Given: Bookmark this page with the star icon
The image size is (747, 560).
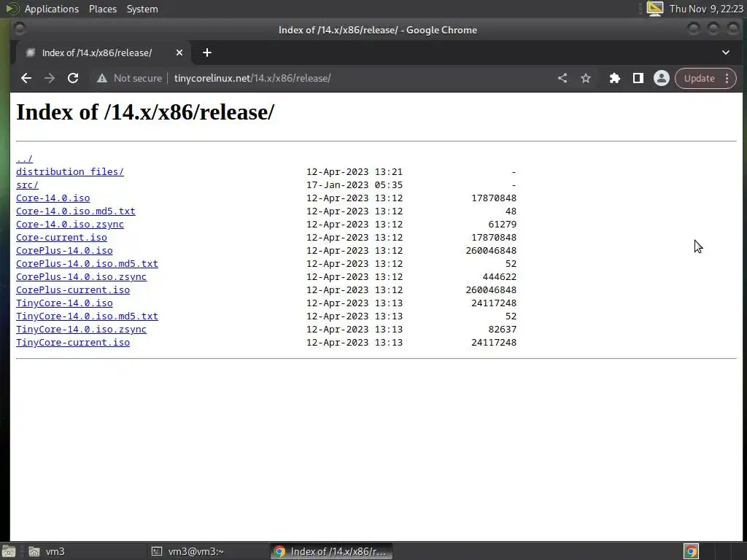Looking at the screenshot, I should pos(586,78).
